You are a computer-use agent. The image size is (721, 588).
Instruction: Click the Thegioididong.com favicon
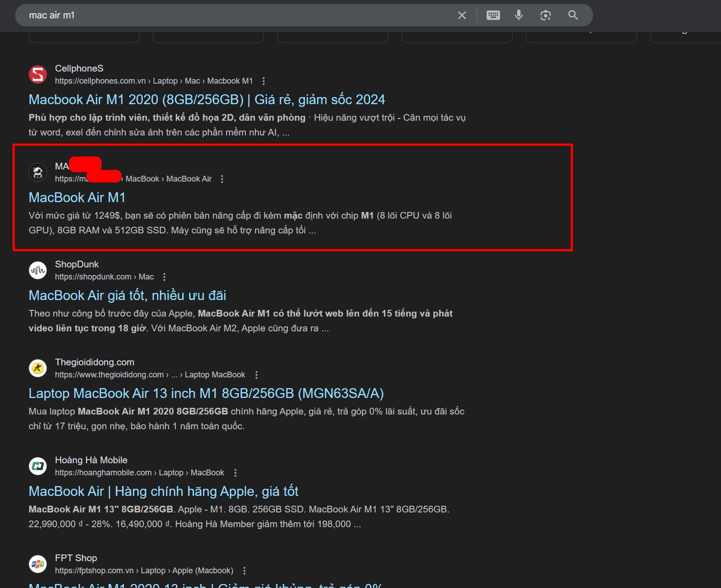click(x=38, y=368)
